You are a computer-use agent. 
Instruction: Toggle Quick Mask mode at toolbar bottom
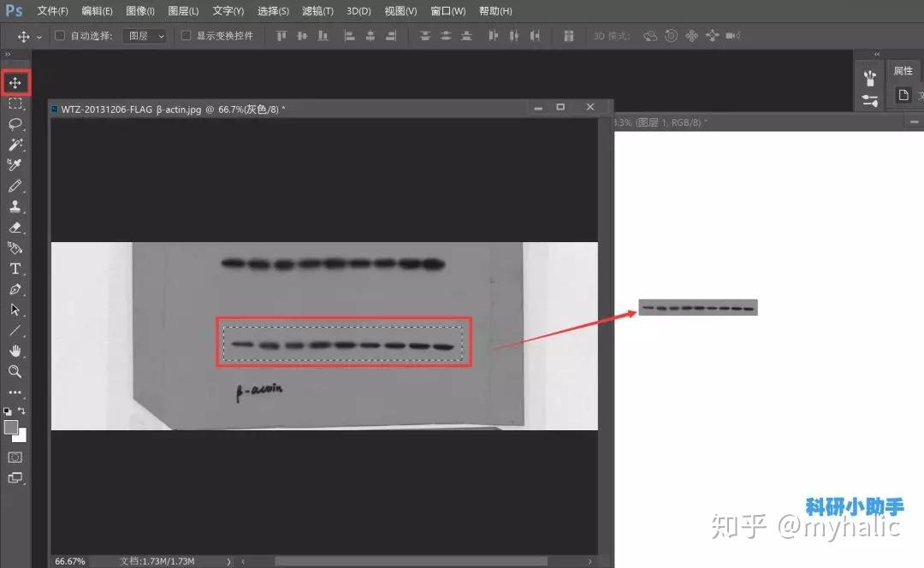tap(15, 458)
